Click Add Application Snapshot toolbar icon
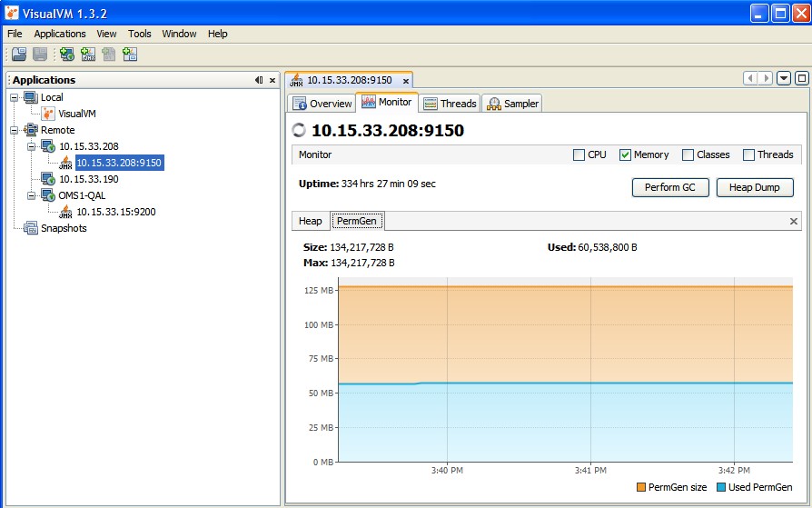The height and width of the screenshot is (508, 812). coord(130,54)
